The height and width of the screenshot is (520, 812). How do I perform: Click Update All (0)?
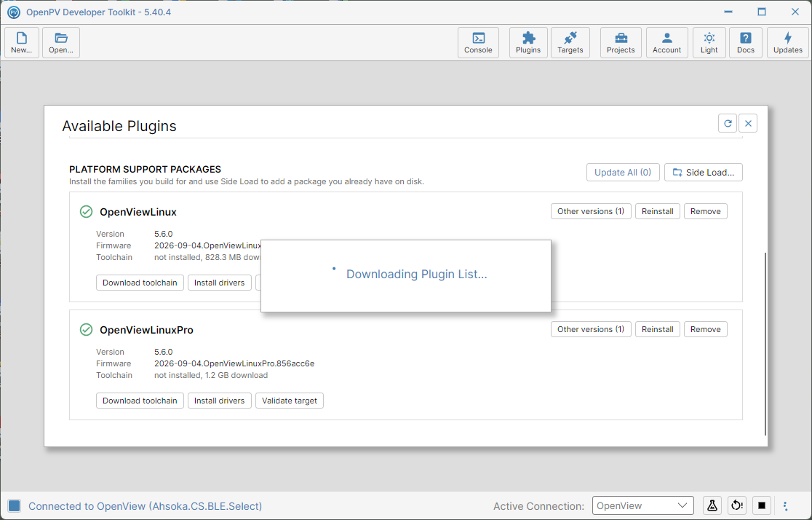point(623,172)
